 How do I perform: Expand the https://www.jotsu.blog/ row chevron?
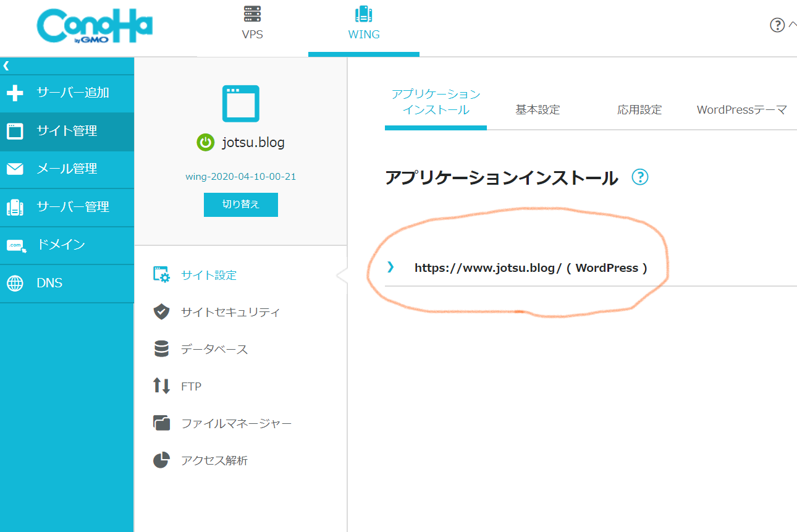(x=390, y=267)
